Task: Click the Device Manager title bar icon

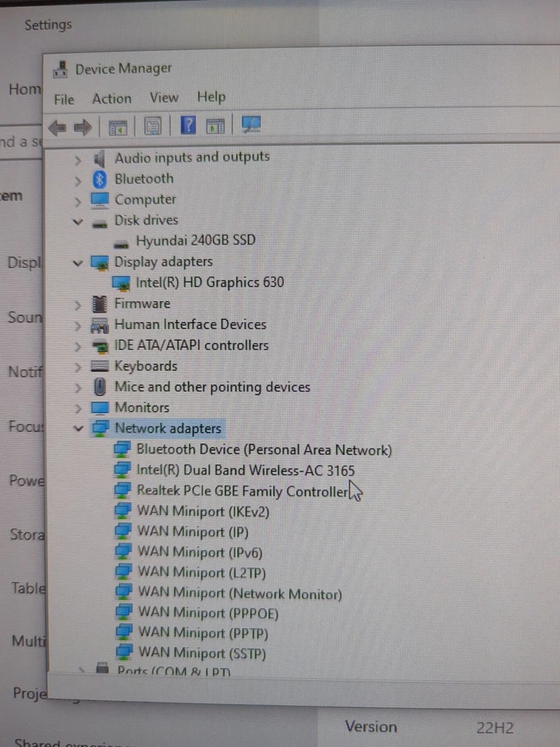Action: pos(60,70)
